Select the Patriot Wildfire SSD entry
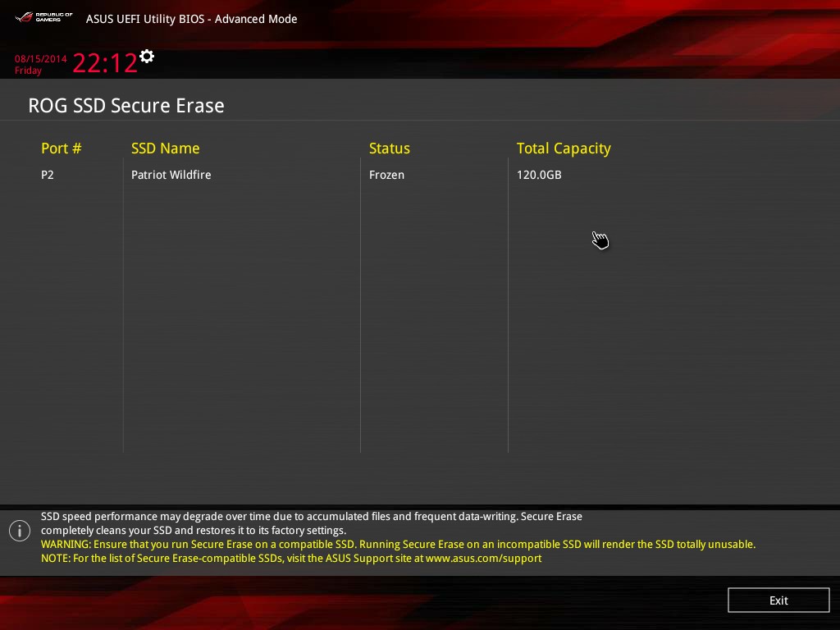The width and height of the screenshot is (840, 630). [x=171, y=175]
